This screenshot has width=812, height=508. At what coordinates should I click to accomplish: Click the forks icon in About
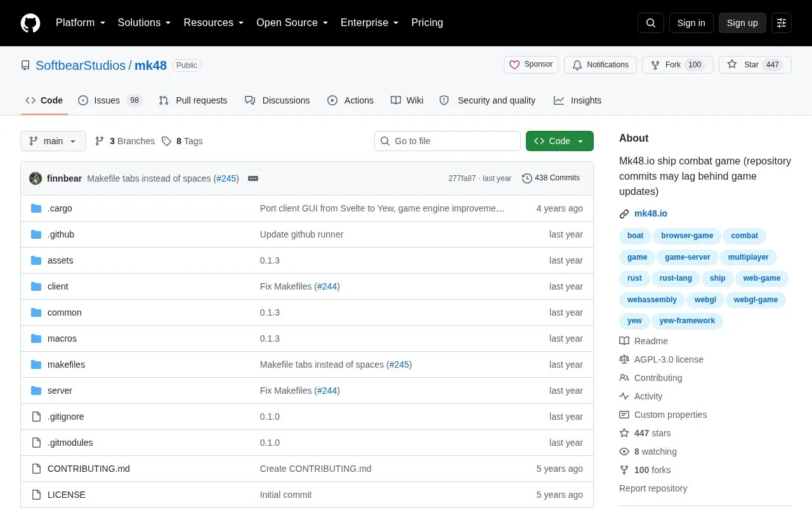click(x=624, y=470)
